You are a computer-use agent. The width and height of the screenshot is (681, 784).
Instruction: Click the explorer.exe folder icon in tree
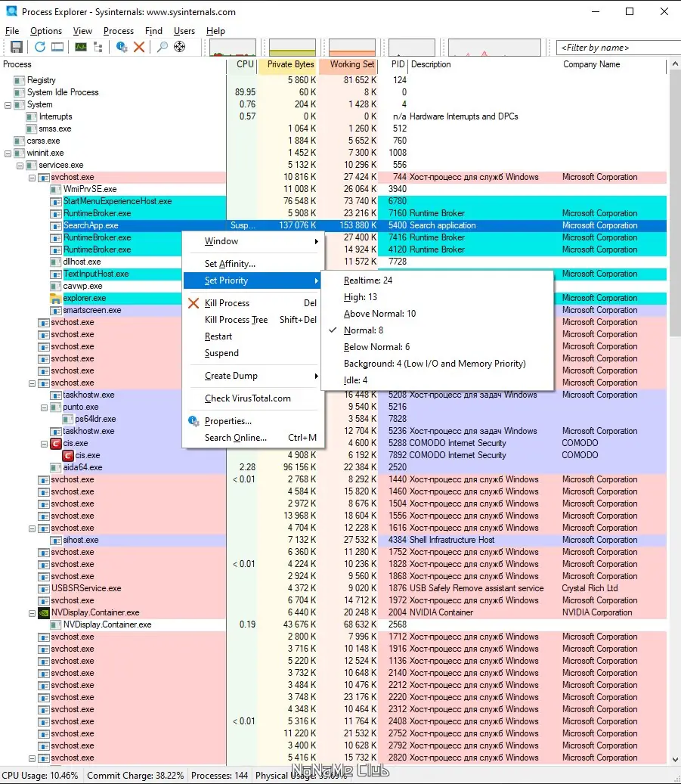click(55, 299)
